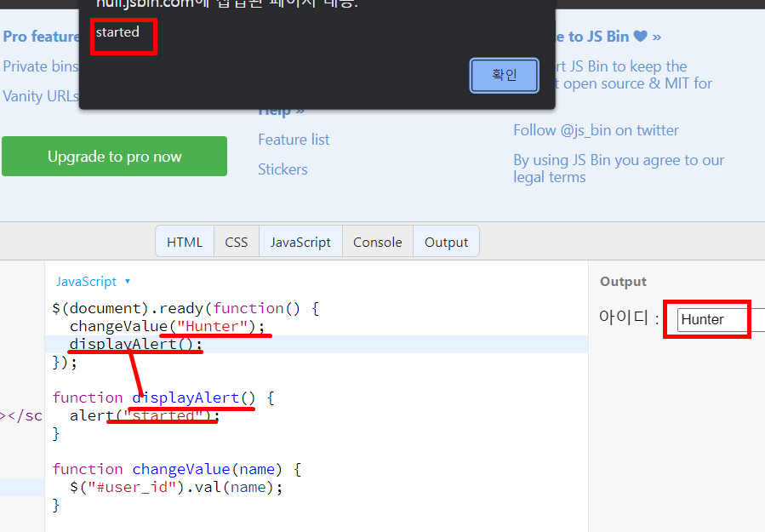Toggle the Console panel tab
Image resolution: width=765 pixels, height=532 pixels.
pyautogui.click(x=378, y=241)
